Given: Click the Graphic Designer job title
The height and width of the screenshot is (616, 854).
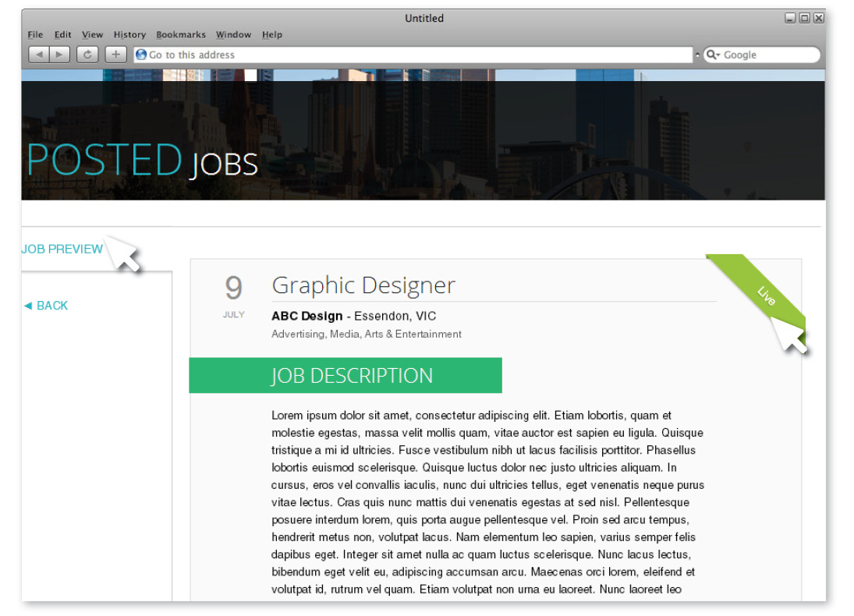Looking at the screenshot, I should [363, 285].
